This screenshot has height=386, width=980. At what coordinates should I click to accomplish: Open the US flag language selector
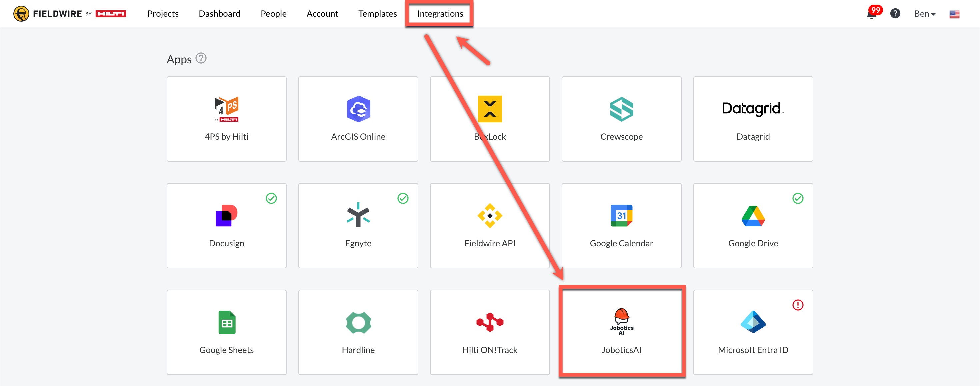(x=954, y=14)
